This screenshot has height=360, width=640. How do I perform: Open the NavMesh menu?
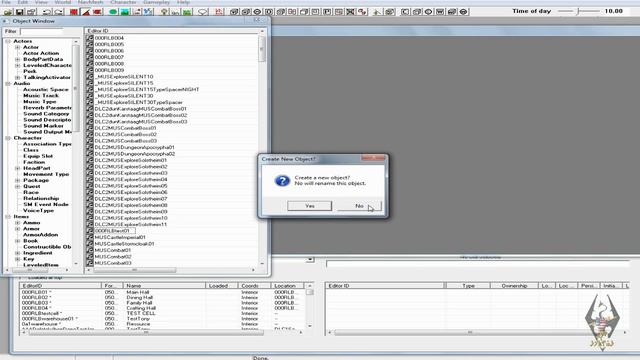pos(91,2)
